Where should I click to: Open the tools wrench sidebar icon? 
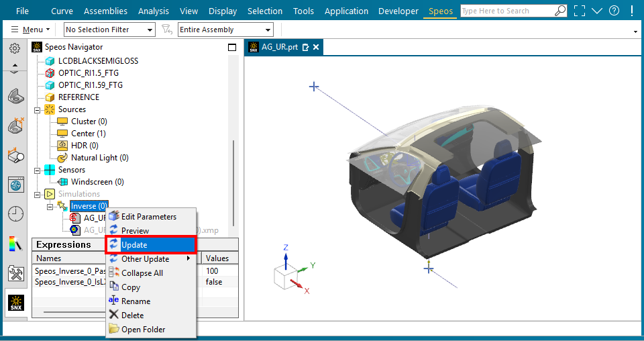(16, 273)
